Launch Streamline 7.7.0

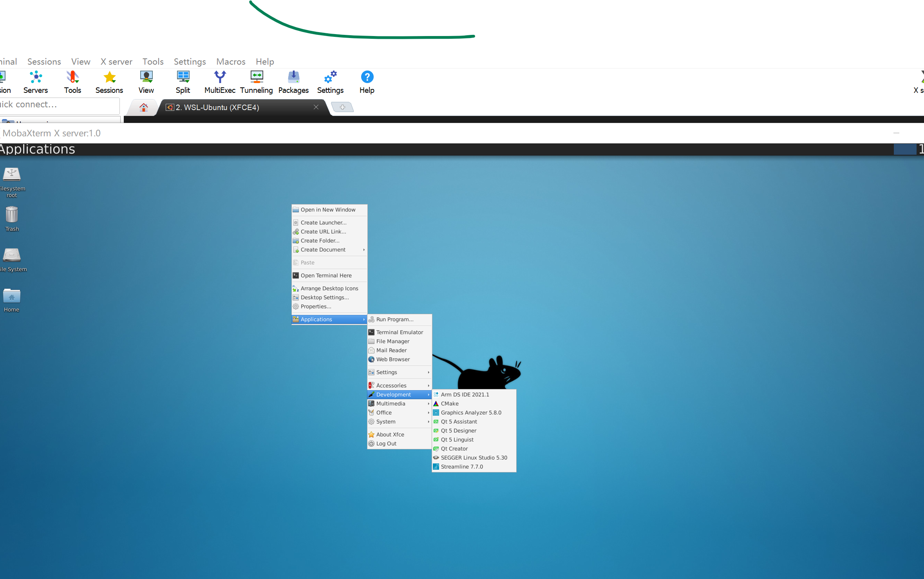click(474, 467)
